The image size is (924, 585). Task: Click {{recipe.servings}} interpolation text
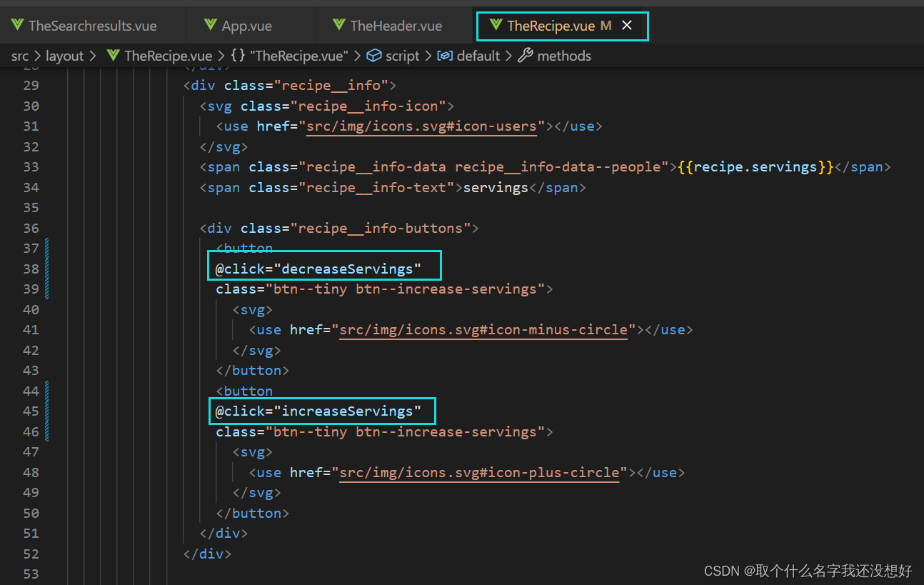tap(755, 167)
